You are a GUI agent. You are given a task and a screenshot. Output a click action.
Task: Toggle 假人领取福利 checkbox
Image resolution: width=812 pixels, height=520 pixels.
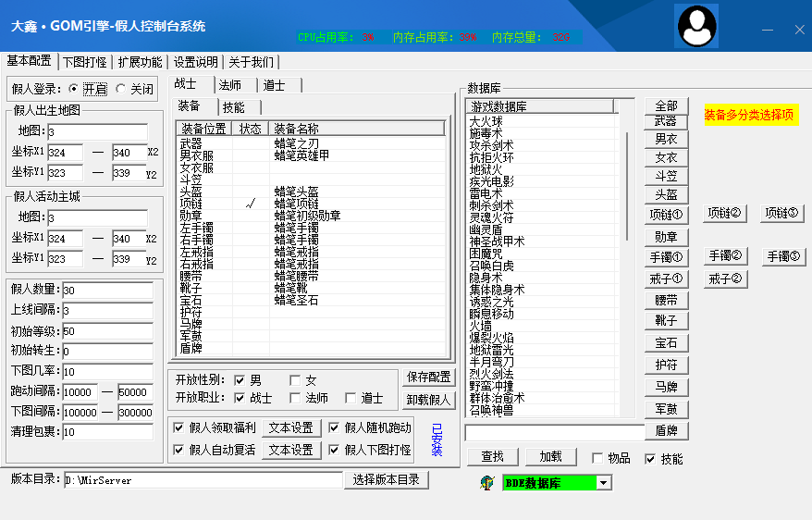click(178, 427)
